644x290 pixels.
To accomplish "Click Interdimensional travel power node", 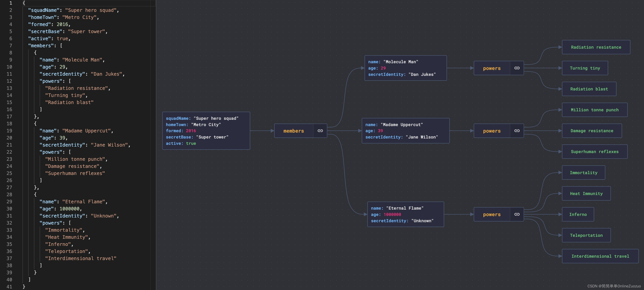I will point(600,256).
